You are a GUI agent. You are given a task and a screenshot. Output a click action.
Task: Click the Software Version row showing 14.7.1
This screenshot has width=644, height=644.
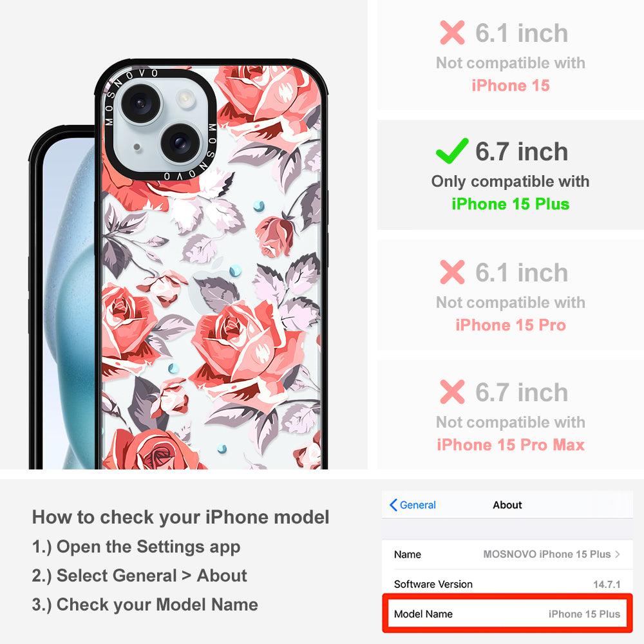click(507, 583)
